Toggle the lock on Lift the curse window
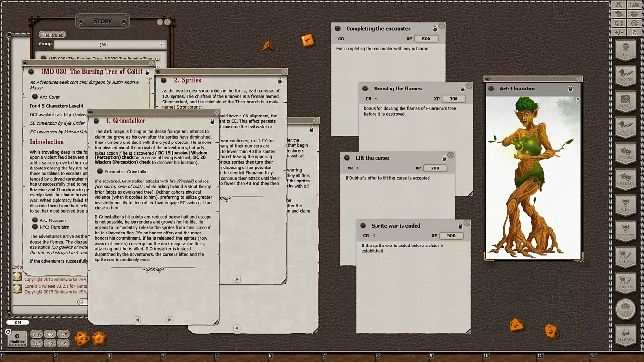 (444, 158)
